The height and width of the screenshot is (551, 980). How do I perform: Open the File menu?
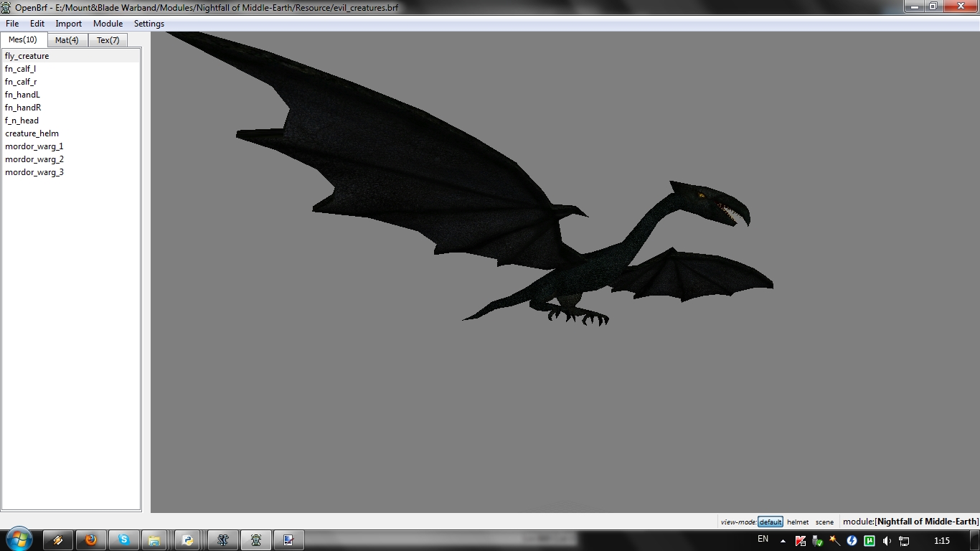point(12,24)
